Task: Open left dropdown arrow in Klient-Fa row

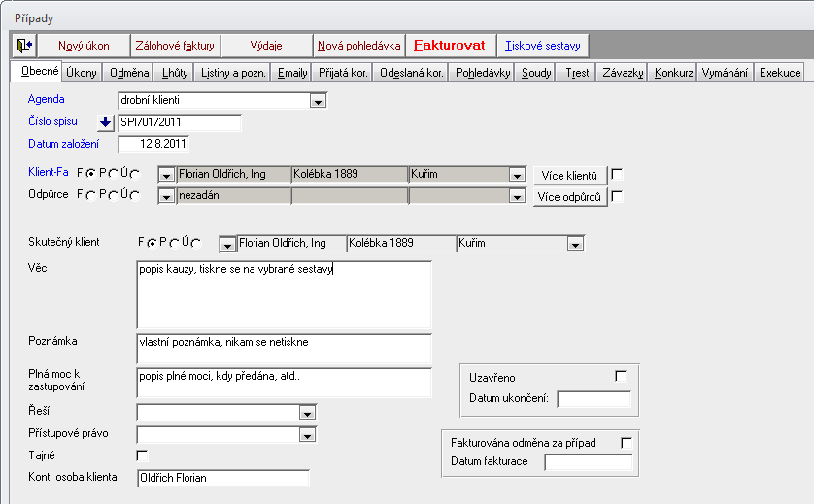Action: [x=166, y=176]
